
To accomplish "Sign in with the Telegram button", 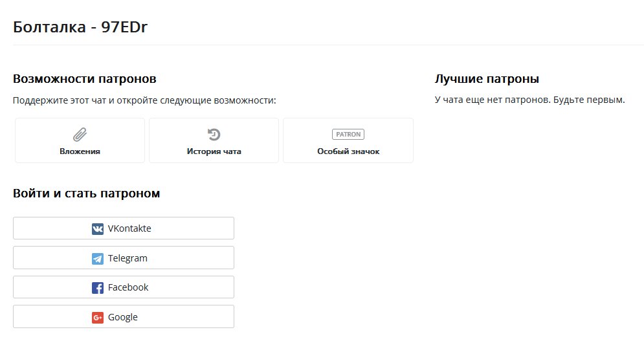I will [x=124, y=258].
